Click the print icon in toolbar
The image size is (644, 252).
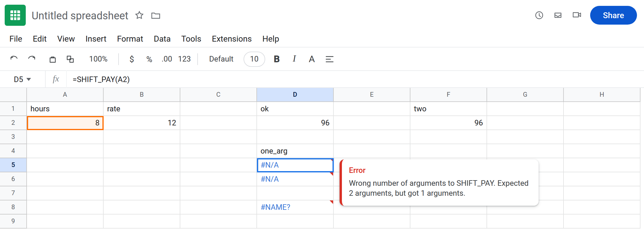tap(53, 59)
